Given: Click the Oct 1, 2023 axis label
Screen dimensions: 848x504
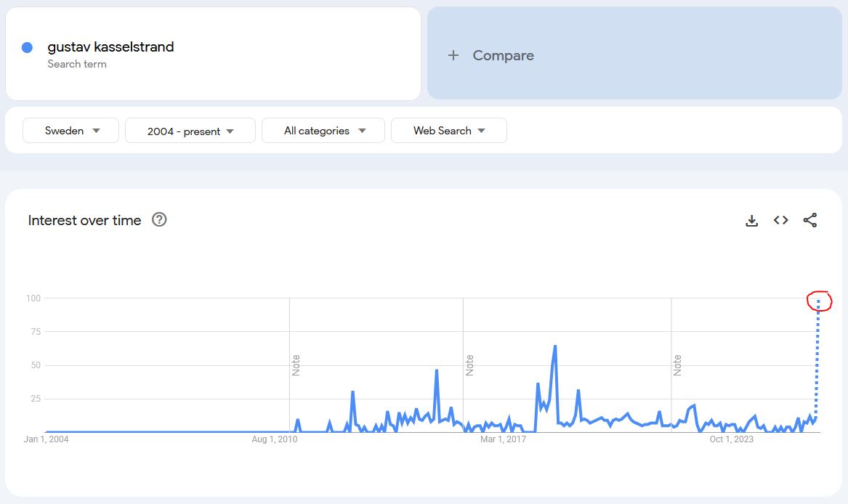Looking at the screenshot, I should (731, 439).
